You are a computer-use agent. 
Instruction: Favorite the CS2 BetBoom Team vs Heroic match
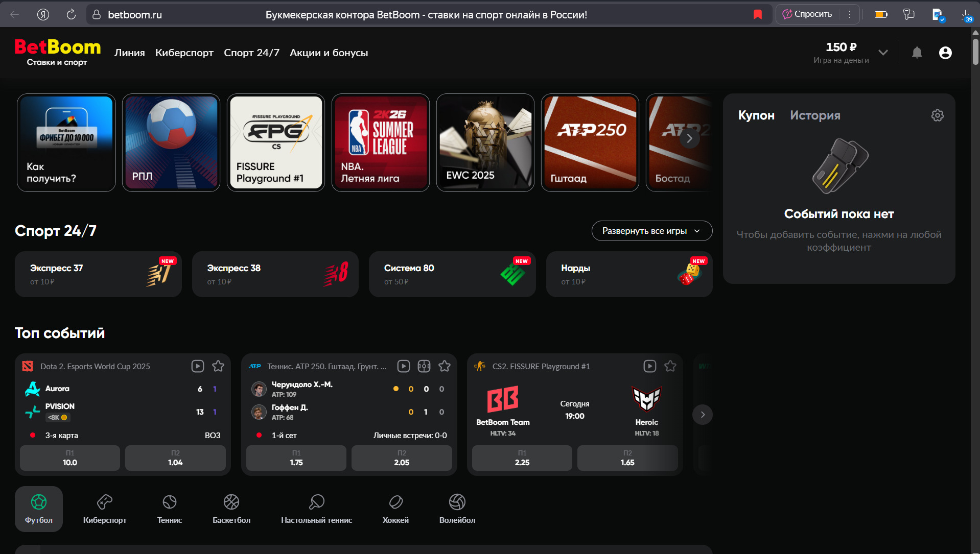(x=670, y=366)
